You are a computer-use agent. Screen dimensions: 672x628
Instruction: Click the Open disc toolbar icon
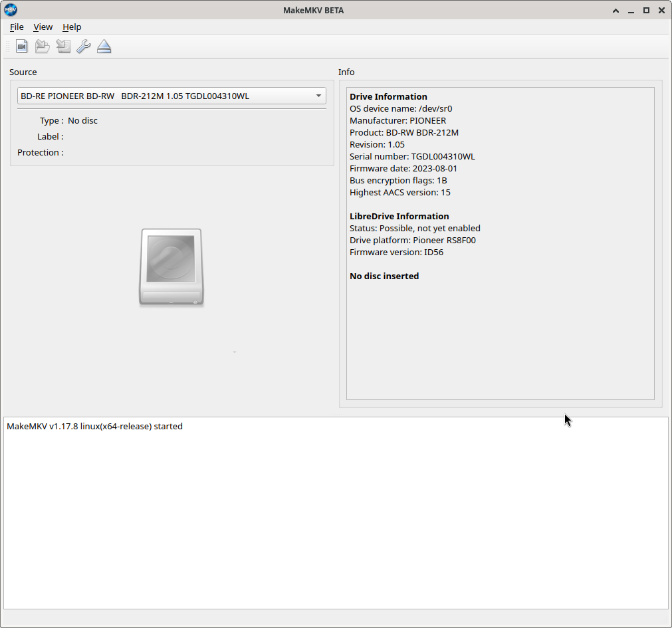click(42, 47)
